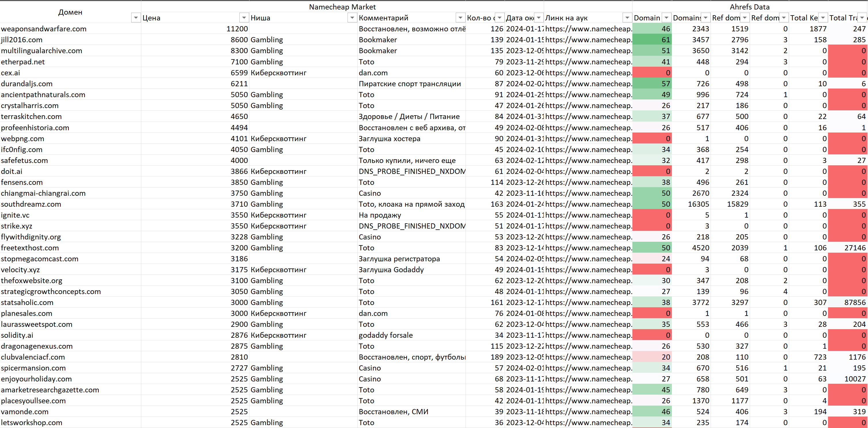Select the Ahrefs Data header cell

point(749,7)
